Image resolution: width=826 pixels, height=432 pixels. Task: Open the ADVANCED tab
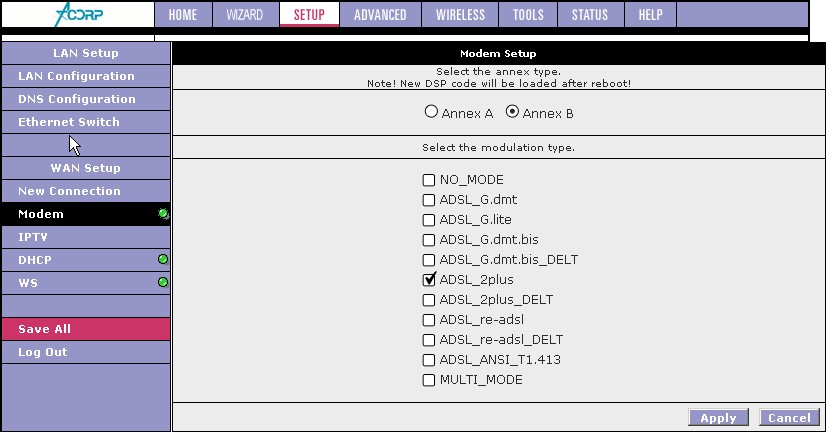[380, 14]
